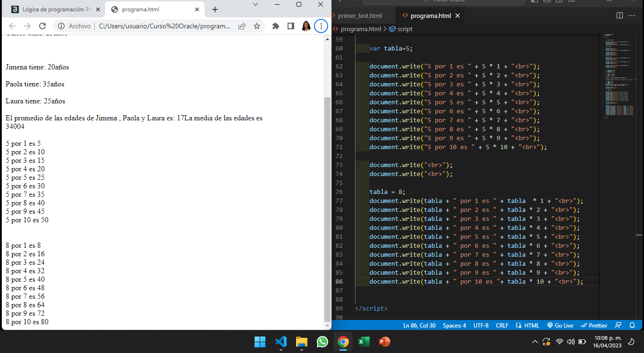This screenshot has height=353, width=644.
Task: Open Go to Line from Ln 86, Col 30
Action: click(x=420, y=325)
